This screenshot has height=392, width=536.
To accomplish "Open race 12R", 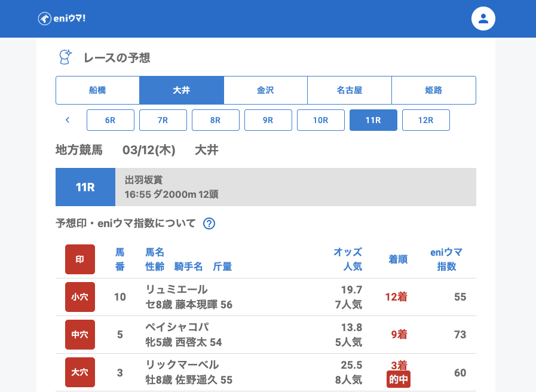I will click(x=426, y=120).
